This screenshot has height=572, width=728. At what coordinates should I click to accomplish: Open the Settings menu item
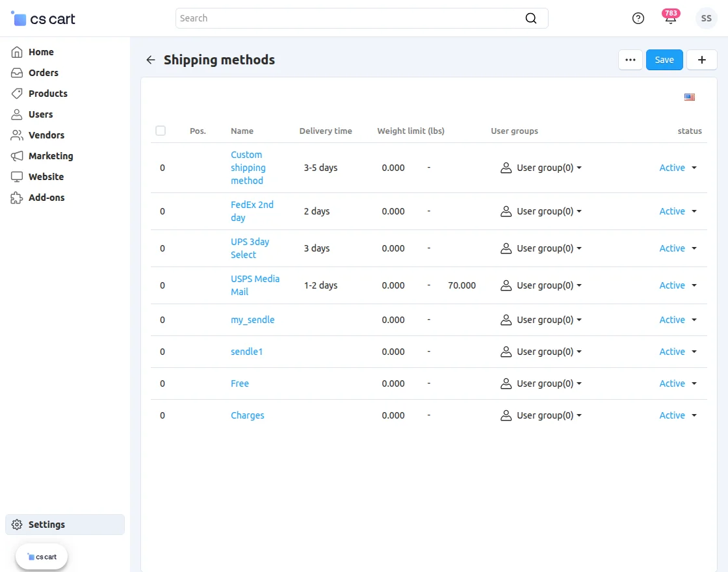click(46, 525)
